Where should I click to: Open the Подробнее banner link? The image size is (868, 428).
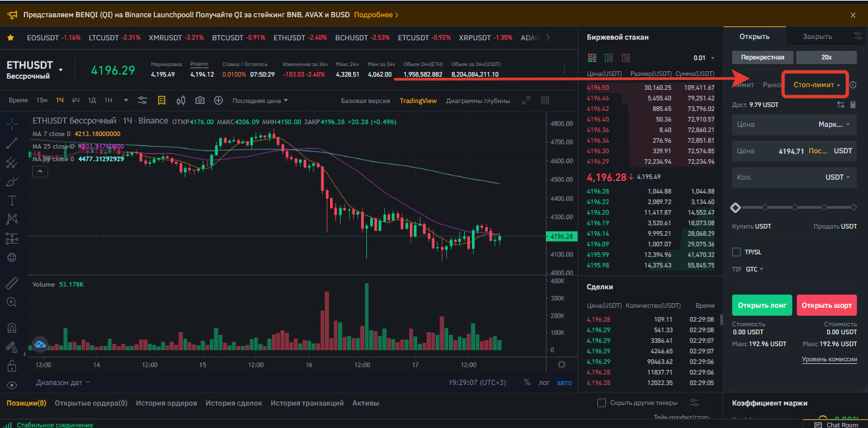[376, 14]
